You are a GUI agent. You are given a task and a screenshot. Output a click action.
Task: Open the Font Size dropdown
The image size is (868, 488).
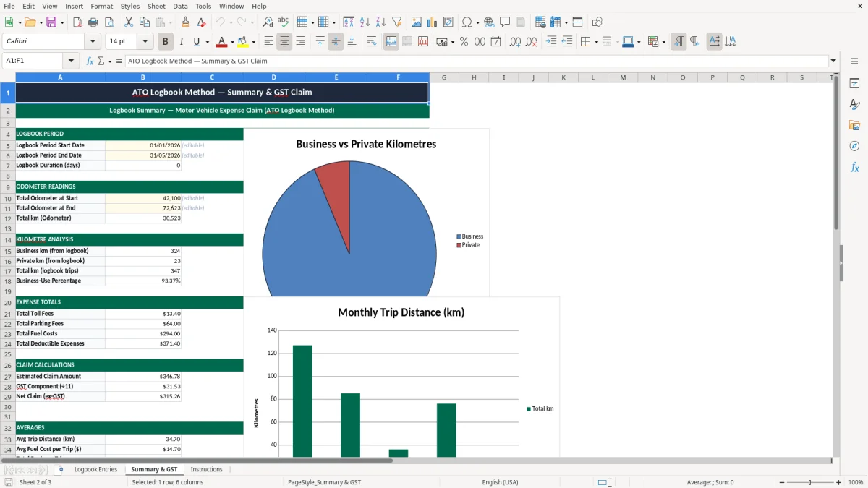tap(145, 42)
